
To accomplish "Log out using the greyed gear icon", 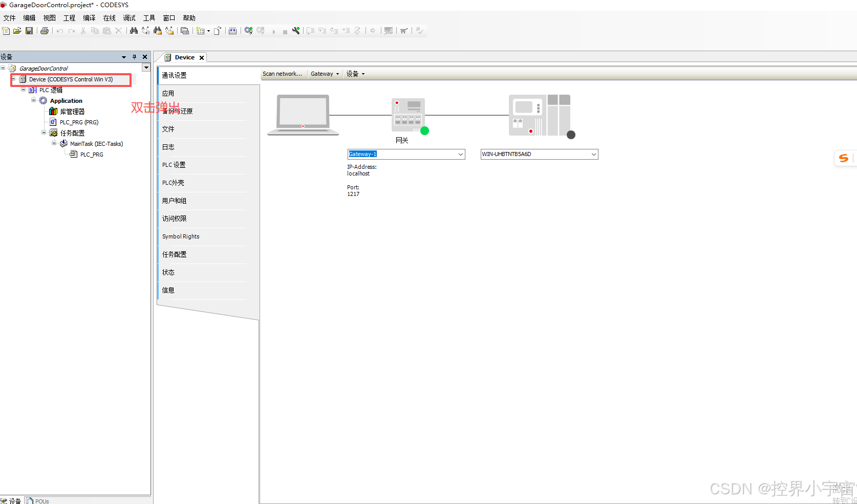I will pos(261,31).
